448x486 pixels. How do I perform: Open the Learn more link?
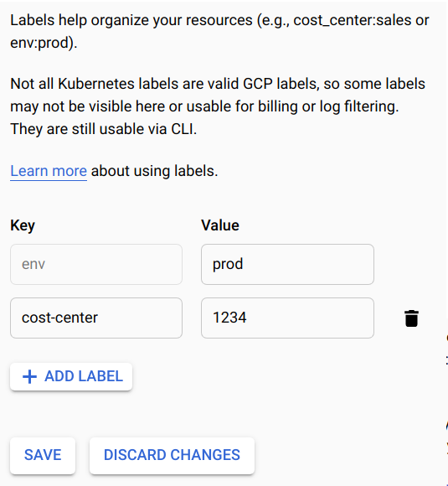[49, 171]
